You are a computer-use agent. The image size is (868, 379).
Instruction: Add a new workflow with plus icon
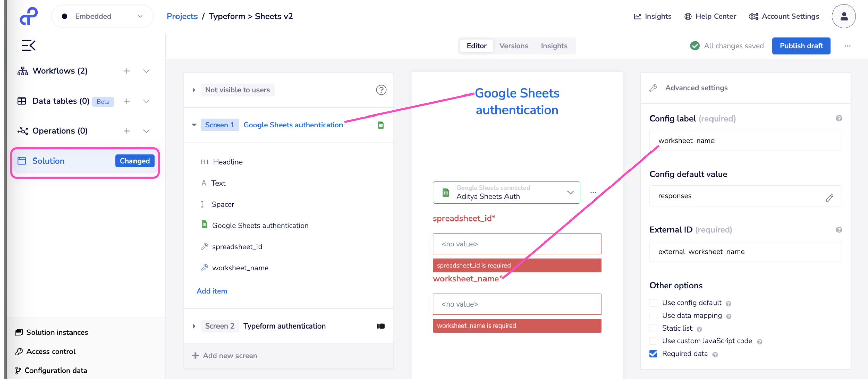pos(127,71)
